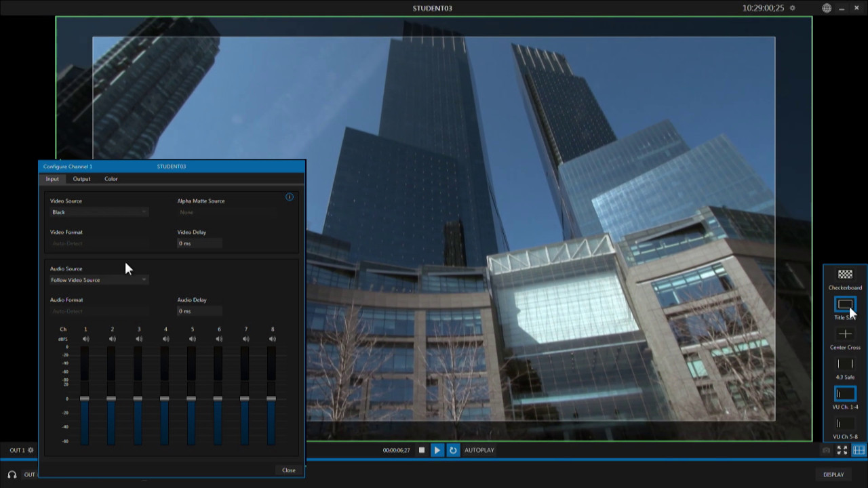The height and width of the screenshot is (488, 868).
Task: Mute audio channel 5
Action: (x=193, y=339)
